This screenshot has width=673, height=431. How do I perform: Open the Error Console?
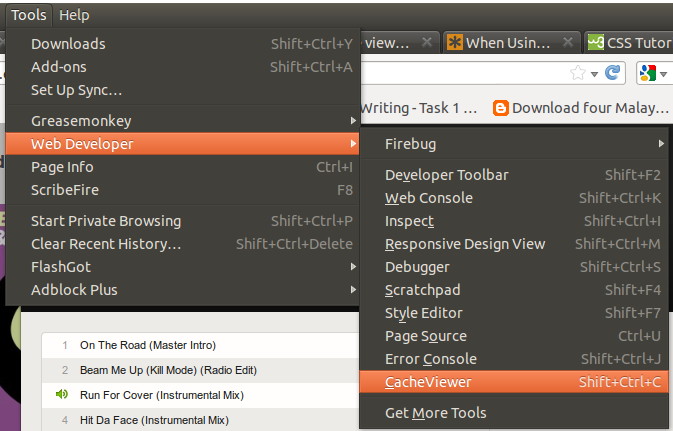point(514,359)
